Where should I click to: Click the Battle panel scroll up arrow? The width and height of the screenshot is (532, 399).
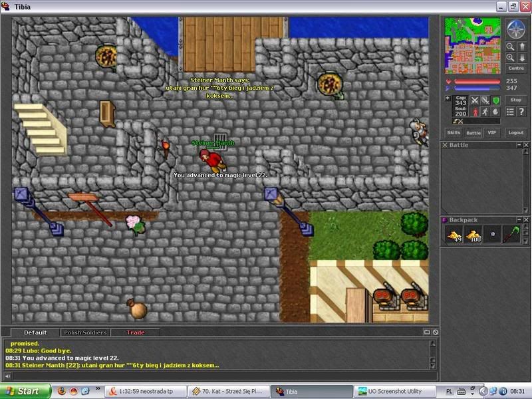point(526,152)
